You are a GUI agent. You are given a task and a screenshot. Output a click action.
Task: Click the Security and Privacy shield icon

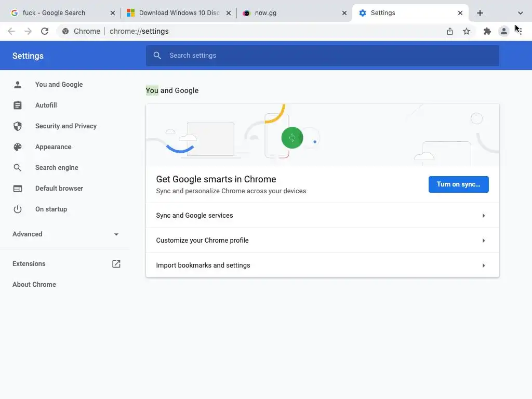tap(18, 126)
